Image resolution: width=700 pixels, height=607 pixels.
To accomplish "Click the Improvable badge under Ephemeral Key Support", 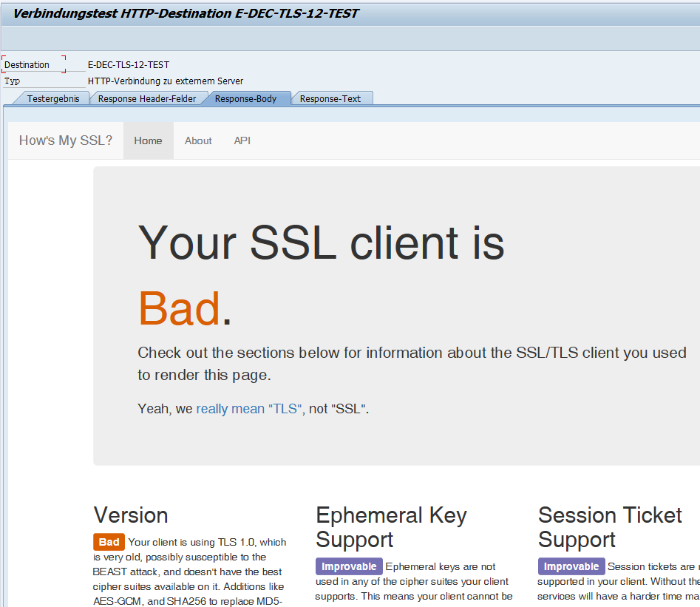I will click(348, 566).
